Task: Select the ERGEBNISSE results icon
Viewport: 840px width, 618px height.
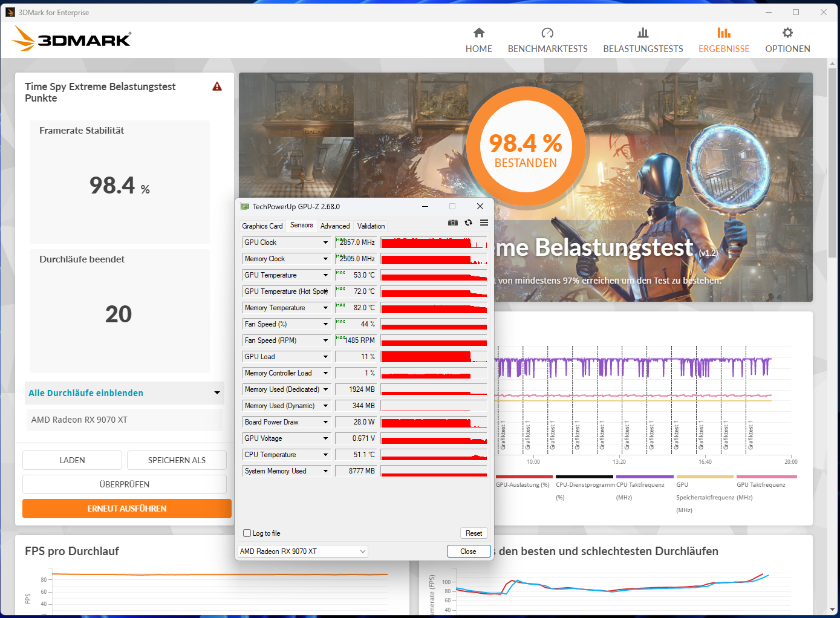Action: [x=724, y=33]
